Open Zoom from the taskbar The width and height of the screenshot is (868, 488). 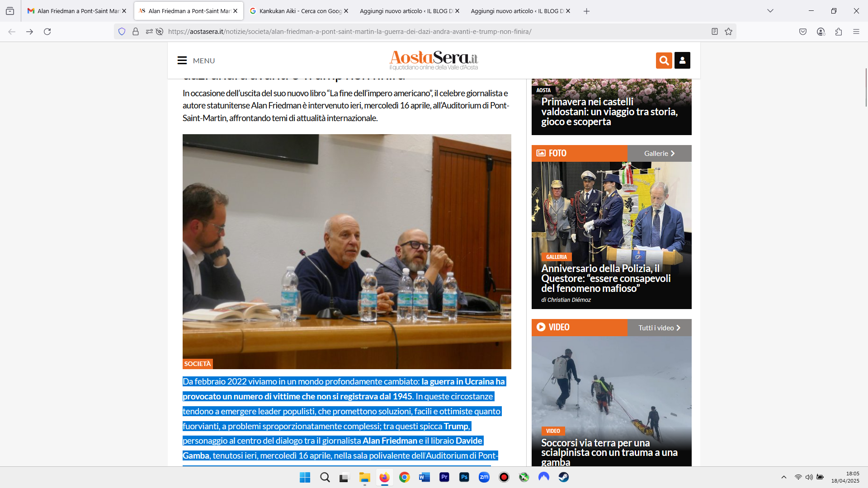tap(484, 477)
